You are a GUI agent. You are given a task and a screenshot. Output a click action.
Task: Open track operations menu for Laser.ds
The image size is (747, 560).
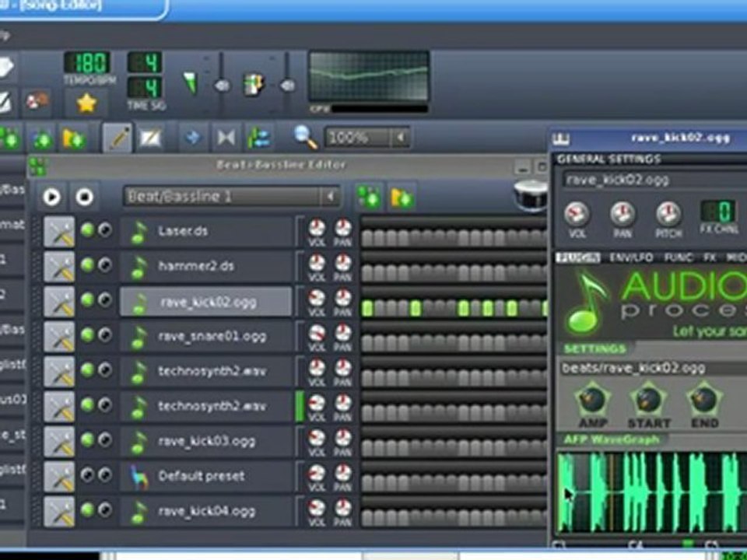(x=60, y=232)
